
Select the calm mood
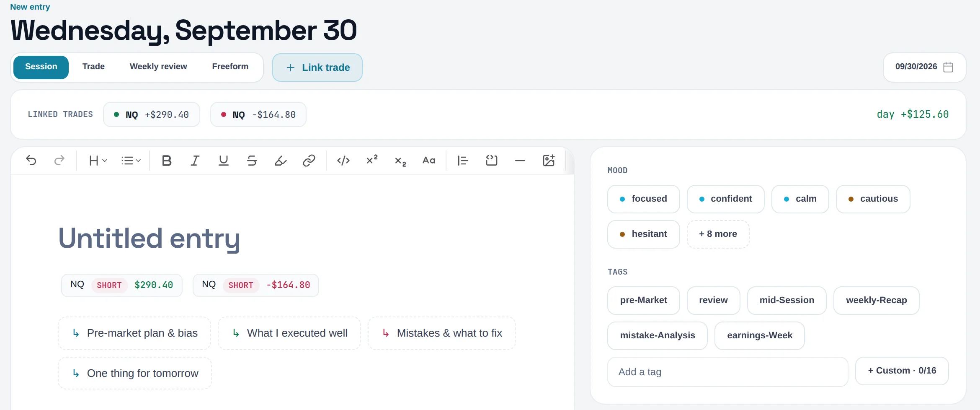(x=800, y=199)
